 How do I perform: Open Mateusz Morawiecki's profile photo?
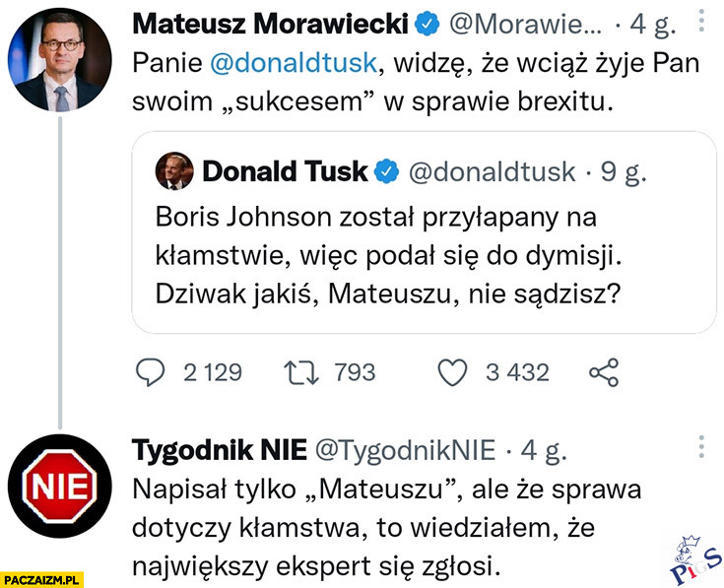(x=61, y=59)
